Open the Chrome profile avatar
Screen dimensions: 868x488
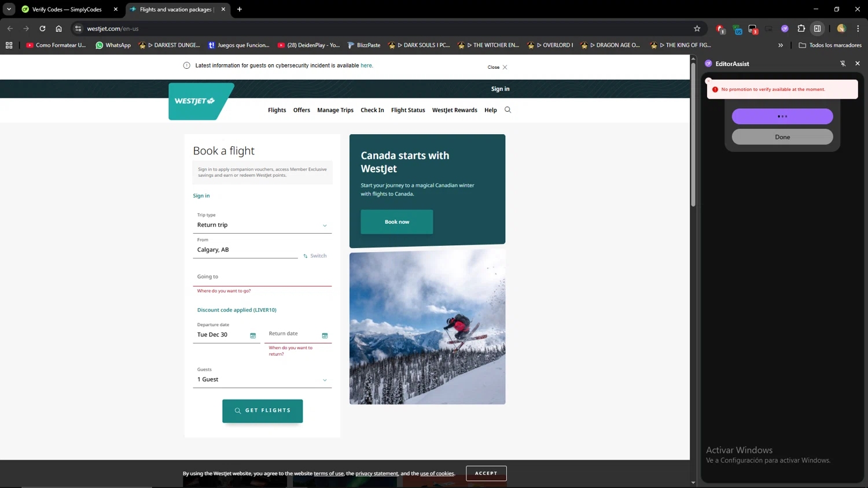point(841,28)
